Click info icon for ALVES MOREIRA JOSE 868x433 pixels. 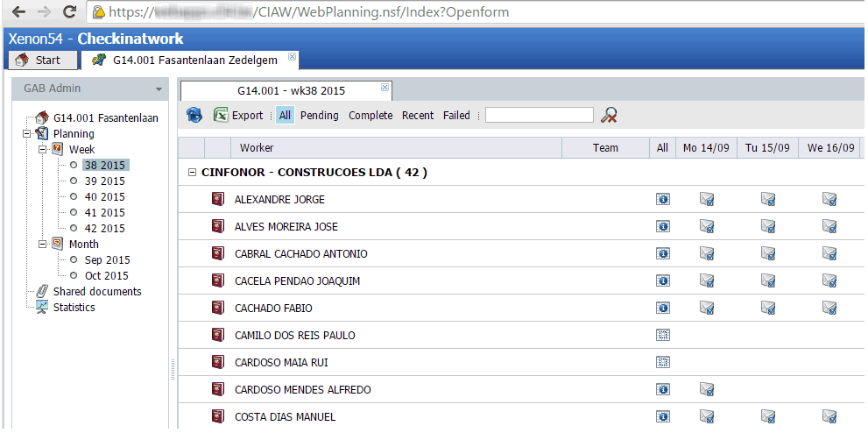click(x=663, y=227)
